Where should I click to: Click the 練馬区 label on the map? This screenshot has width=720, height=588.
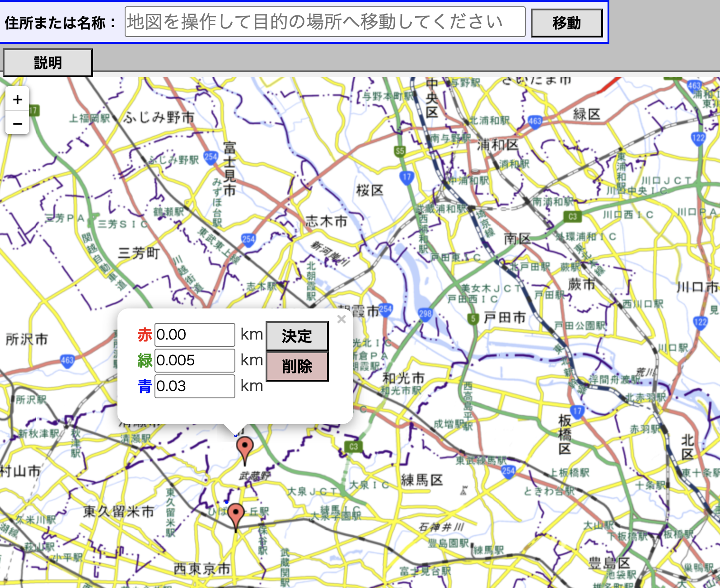tap(422, 480)
